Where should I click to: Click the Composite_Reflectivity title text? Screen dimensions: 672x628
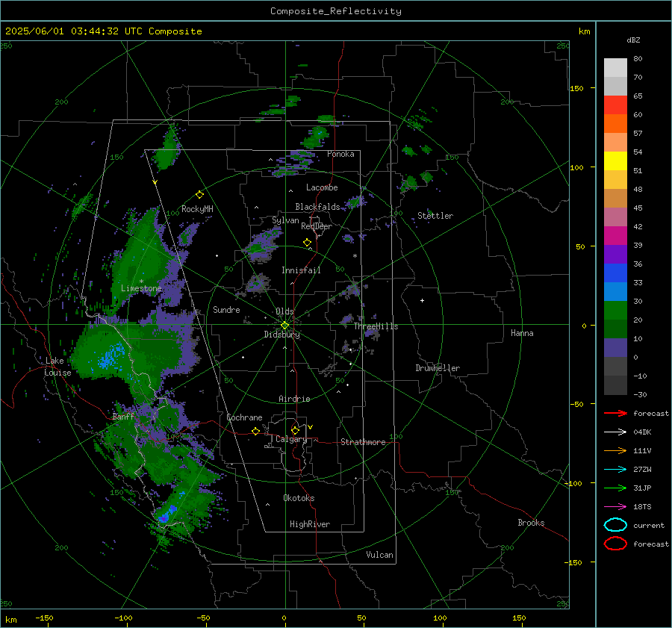click(336, 11)
